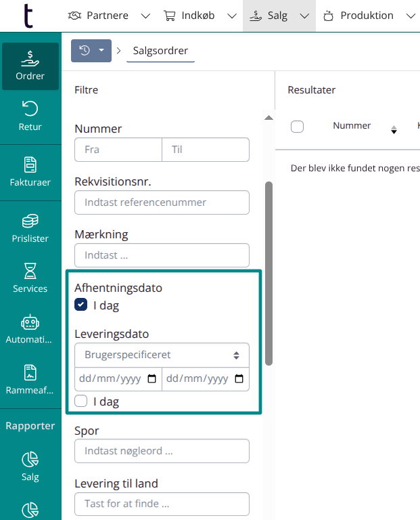Sort results by Nummer column
This screenshot has height=520, width=420.
(352, 126)
